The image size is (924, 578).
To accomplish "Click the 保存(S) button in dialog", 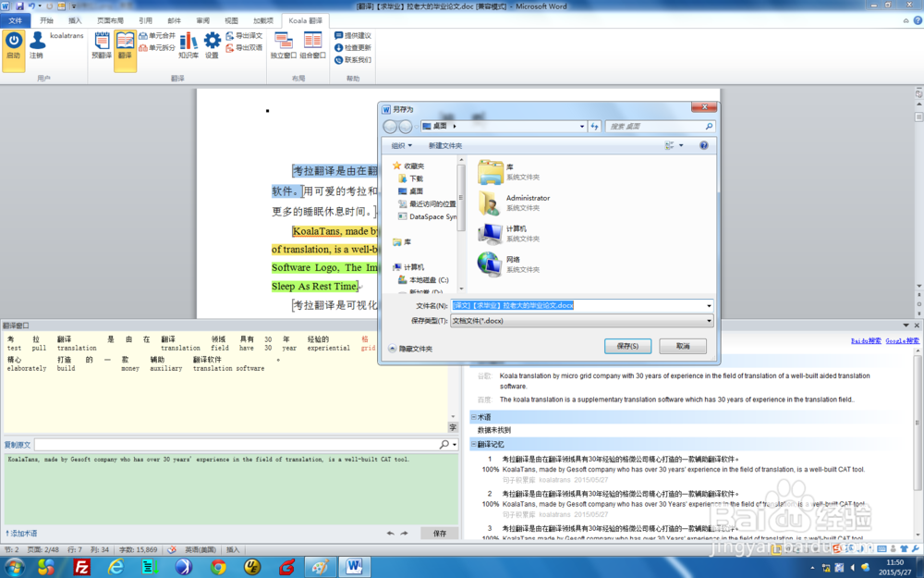I will [627, 346].
